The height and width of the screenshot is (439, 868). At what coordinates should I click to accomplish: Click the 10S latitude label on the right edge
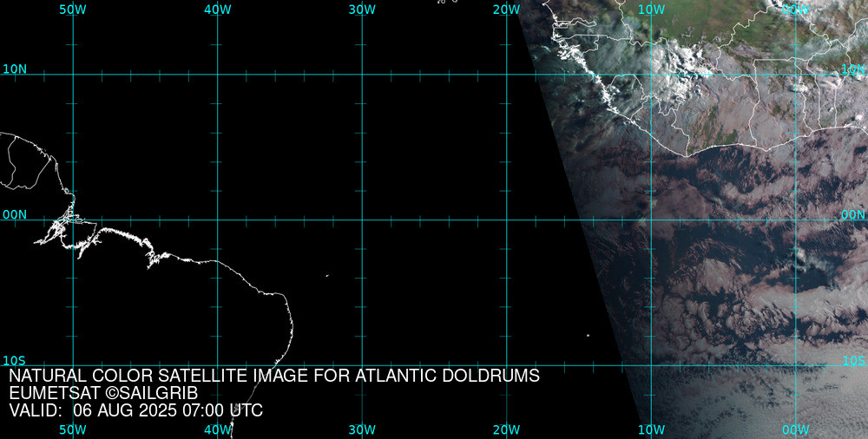click(853, 361)
